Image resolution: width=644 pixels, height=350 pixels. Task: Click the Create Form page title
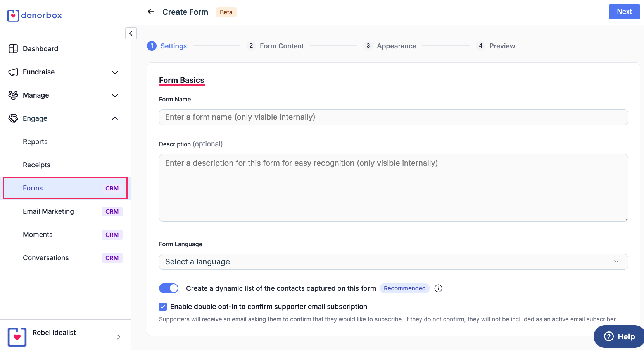point(185,12)
